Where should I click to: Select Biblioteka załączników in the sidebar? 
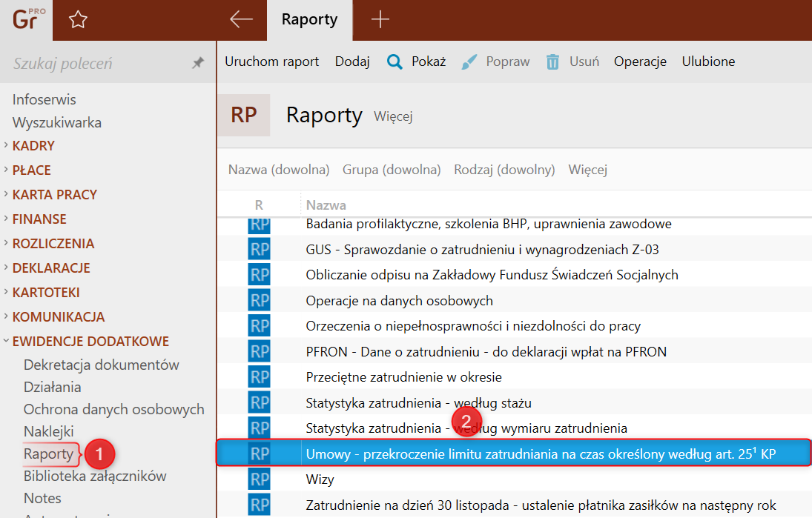pos(95,476)
